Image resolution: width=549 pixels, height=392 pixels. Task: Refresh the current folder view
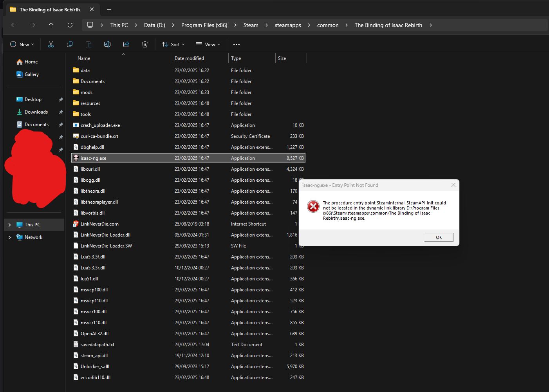(70, 25)
